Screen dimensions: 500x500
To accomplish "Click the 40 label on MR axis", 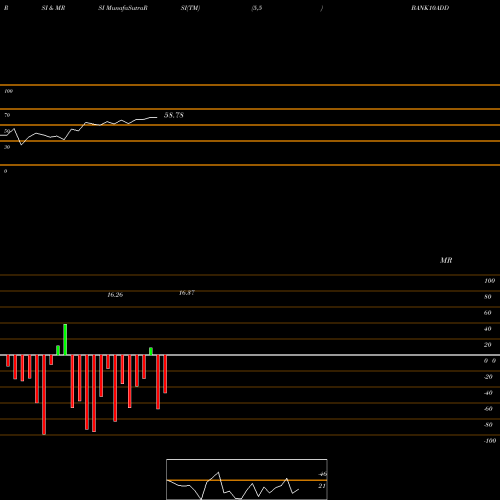I will click(x=488, y=329).
